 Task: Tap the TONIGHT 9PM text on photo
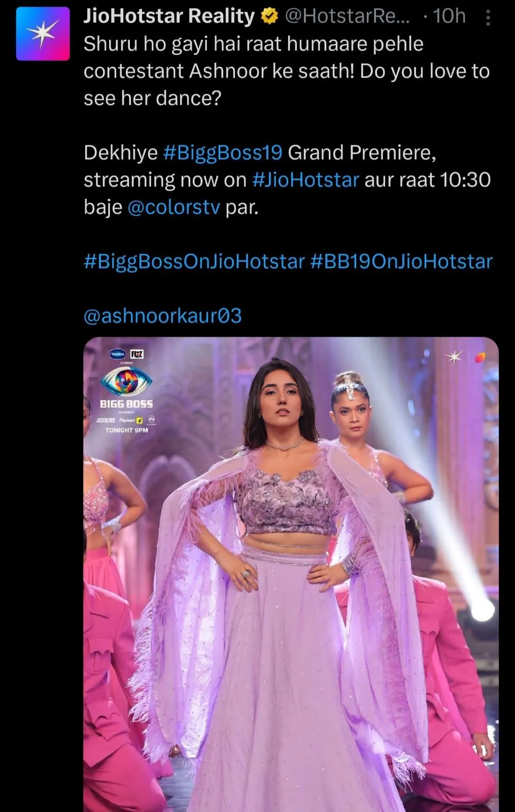(x=126, y=430)
